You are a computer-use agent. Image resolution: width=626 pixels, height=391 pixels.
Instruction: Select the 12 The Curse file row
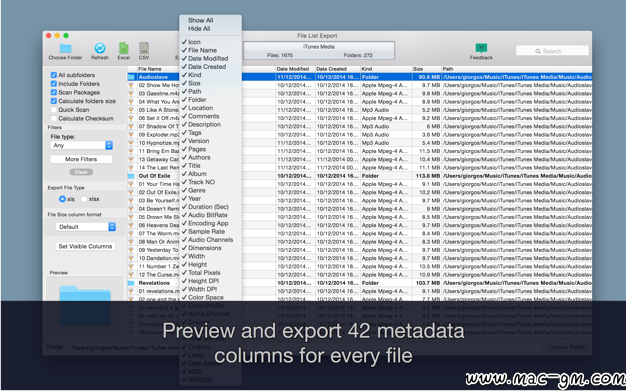(360, 275)
